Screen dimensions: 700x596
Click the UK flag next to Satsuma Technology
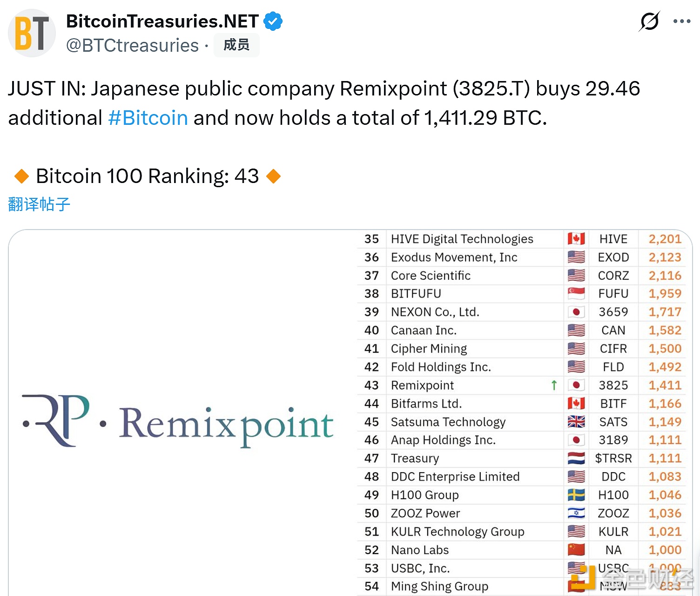tap(576, 422)
